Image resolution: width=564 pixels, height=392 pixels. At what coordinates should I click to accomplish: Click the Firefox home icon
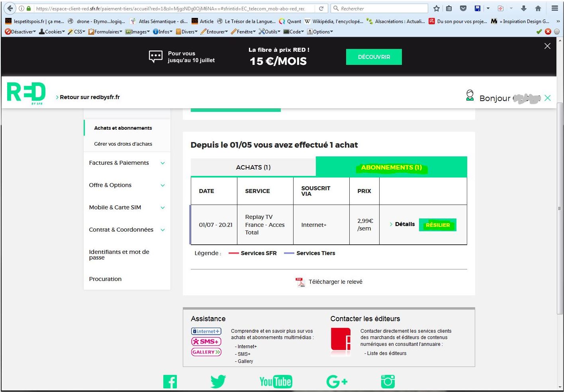[538, 8]
